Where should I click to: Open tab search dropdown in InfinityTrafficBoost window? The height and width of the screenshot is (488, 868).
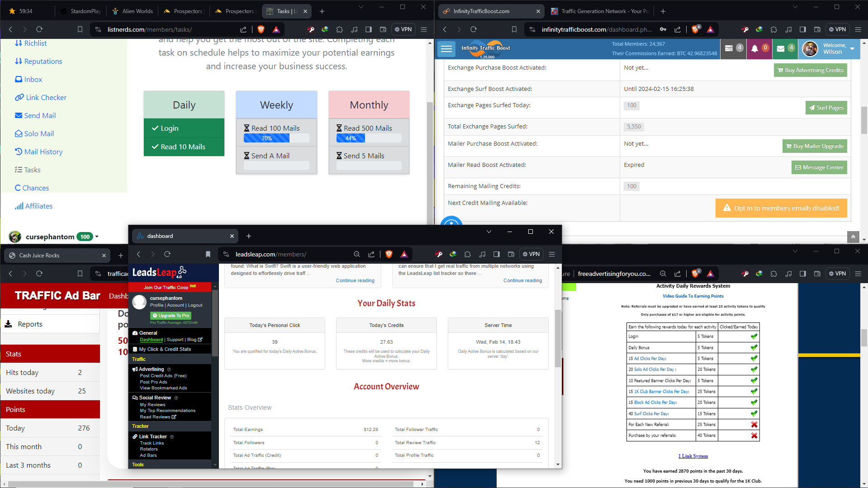click(795, 7)
